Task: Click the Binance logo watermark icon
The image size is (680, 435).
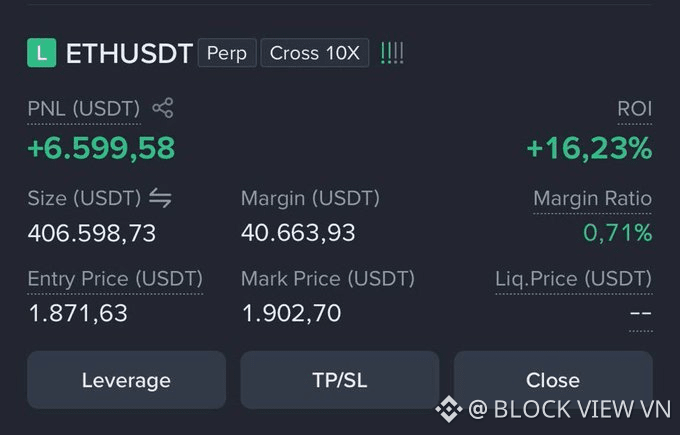Action: [448, 409]
